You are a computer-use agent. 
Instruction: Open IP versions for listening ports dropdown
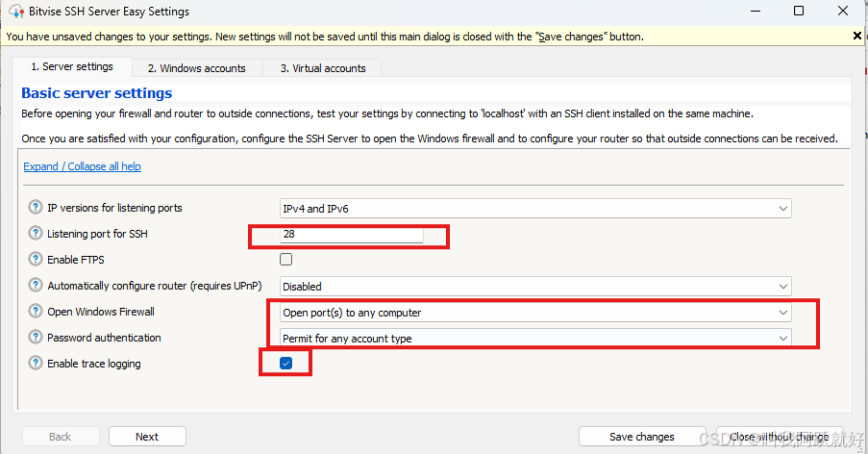[x=534, y=208]
